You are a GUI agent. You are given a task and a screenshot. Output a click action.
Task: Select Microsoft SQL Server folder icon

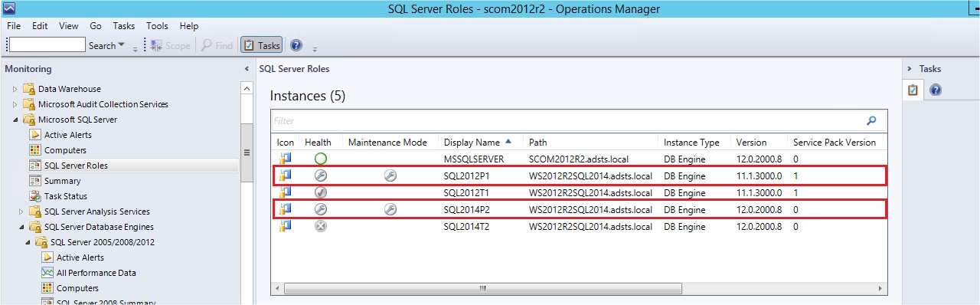pyautogui.click(x=28, y=120)
